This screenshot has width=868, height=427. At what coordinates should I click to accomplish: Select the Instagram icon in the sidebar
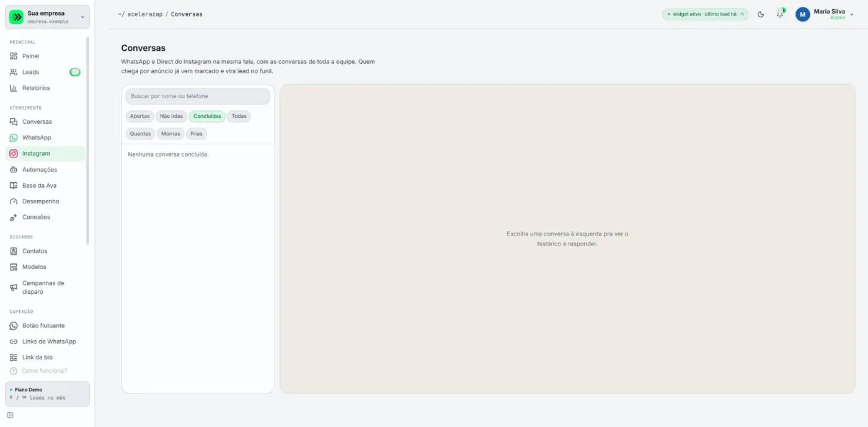(x=14, y=154)
